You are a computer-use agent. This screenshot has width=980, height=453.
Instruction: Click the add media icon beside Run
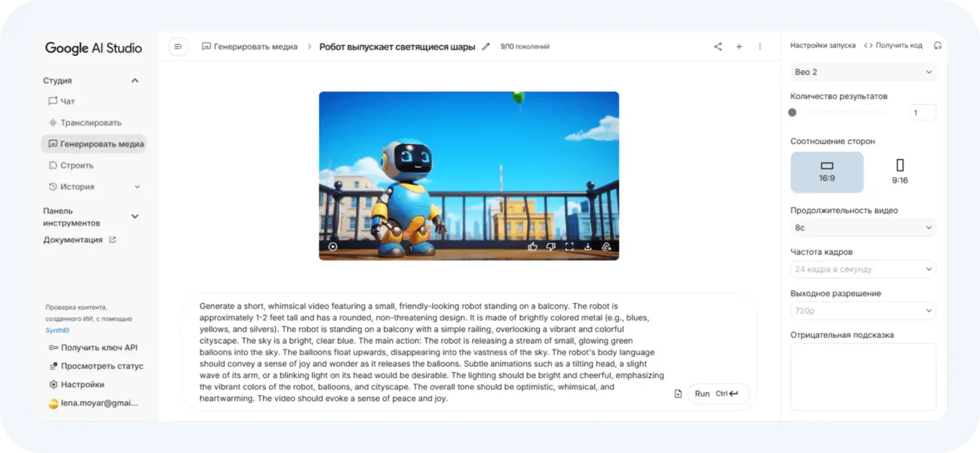pyautogui.click(x=678, y=394)
